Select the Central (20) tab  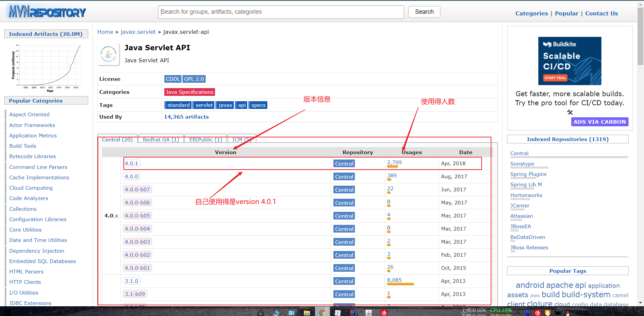point(117,139)
